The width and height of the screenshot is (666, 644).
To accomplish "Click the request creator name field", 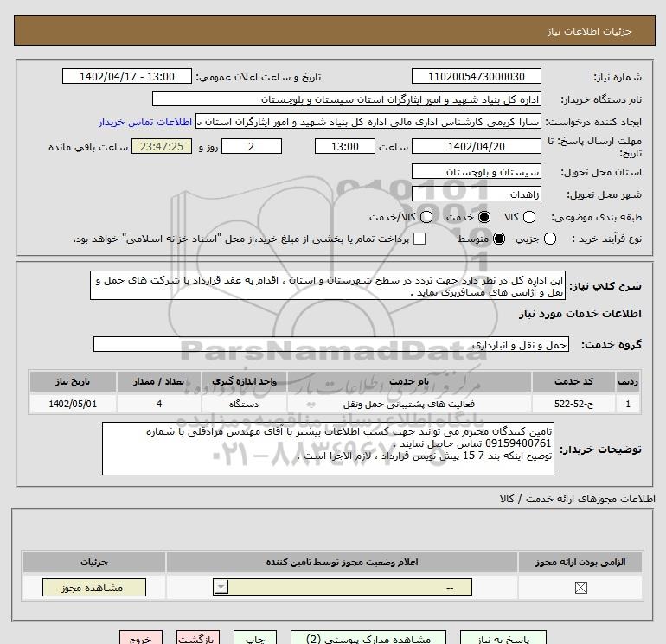I will point(368,121).
